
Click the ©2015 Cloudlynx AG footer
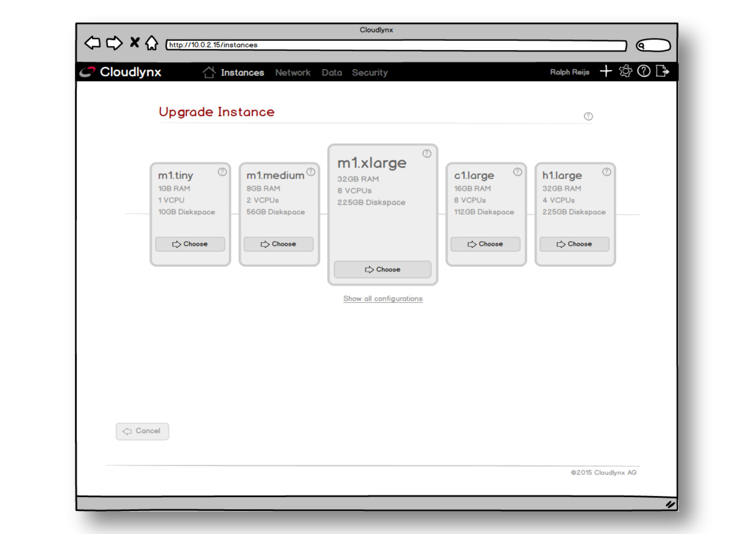point(604,473)
